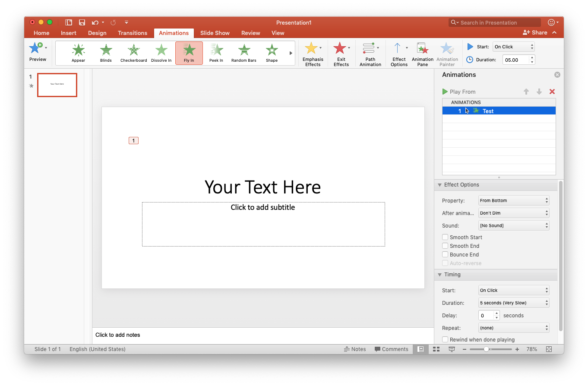
Task: Toggle Notes in status bar
Action: [355, 349]
